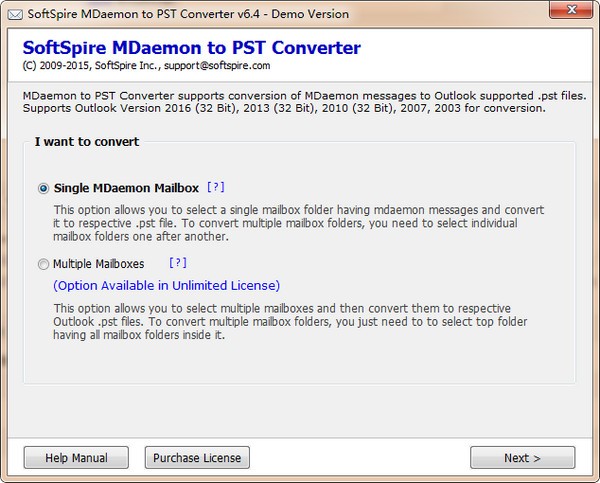Proceed with the Next > button
600x483 pixels.
pyautogui.click(x=522, y=457)
